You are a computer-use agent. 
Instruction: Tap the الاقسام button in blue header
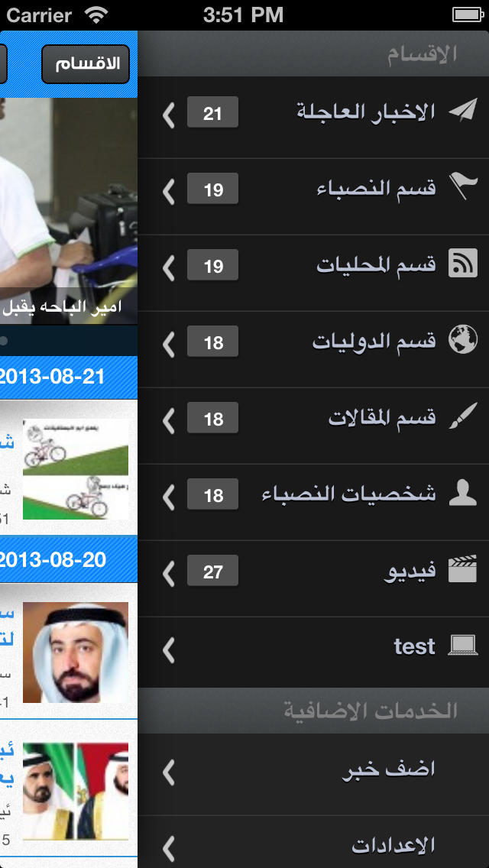[86, 64]
